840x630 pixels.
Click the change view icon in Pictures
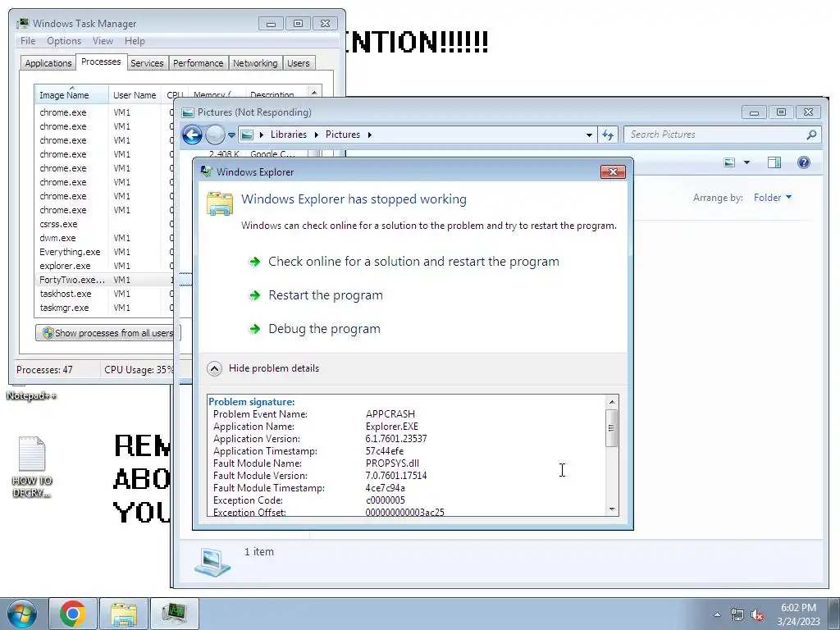[x=729, y=162]
